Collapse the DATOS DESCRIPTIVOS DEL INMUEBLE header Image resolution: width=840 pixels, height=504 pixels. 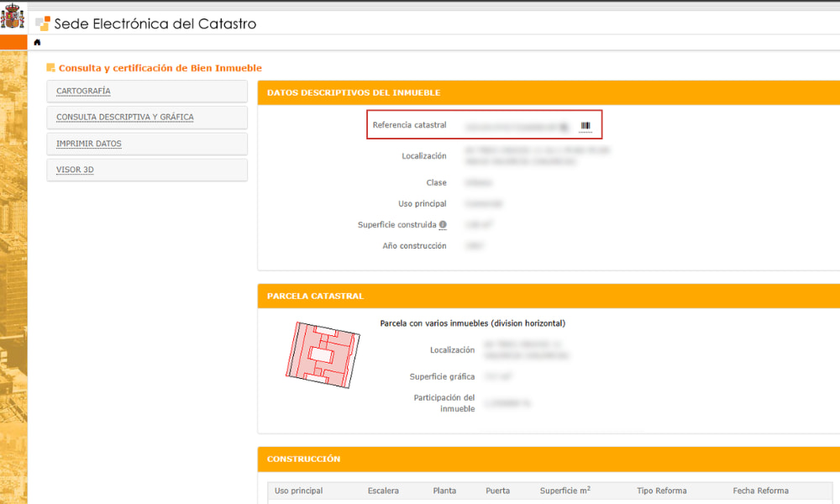[354, 92]
